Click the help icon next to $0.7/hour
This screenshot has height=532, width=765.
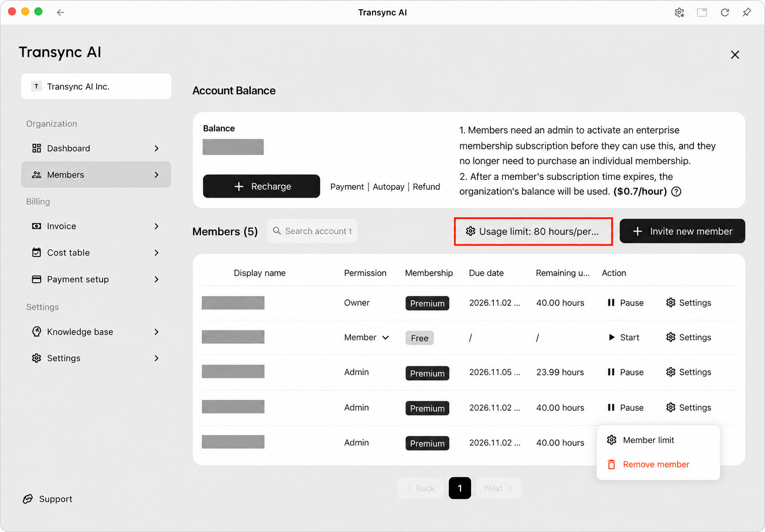676,192
